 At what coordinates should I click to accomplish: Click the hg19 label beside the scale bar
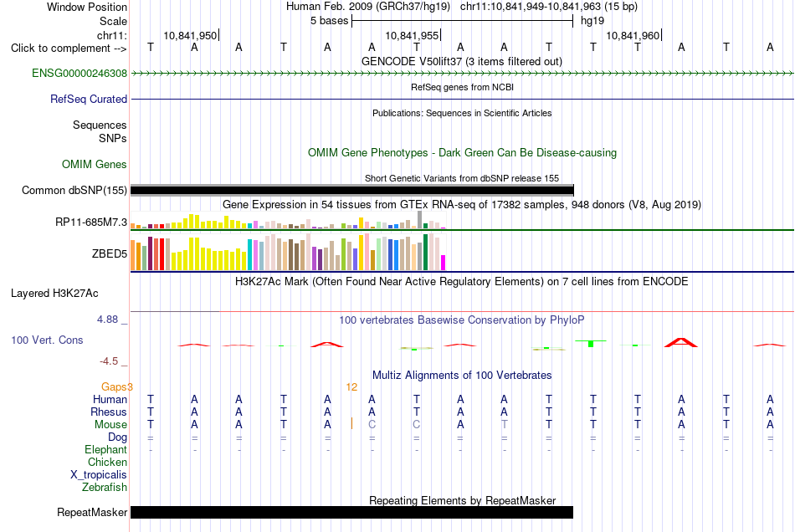click(592, 21)
